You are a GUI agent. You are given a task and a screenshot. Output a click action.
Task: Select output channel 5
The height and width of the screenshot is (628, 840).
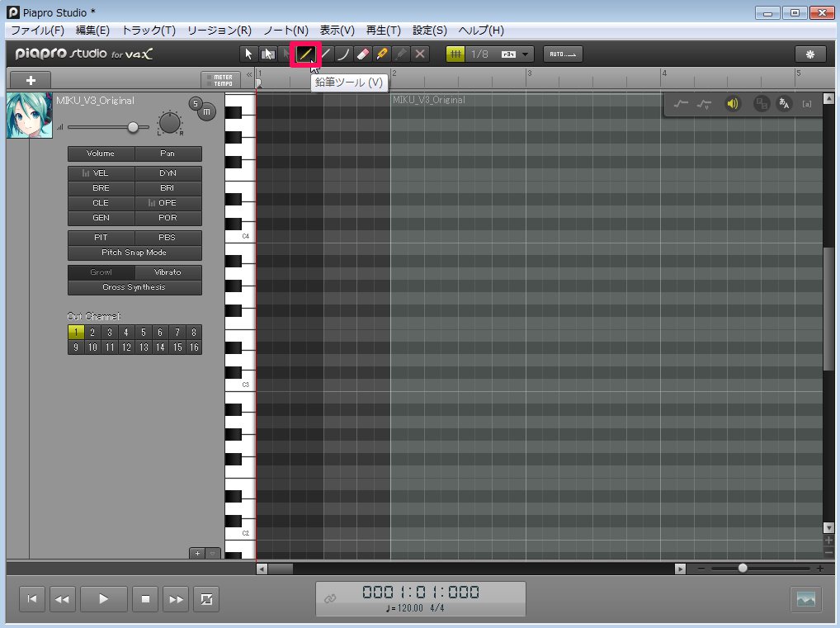click(143, 333)
